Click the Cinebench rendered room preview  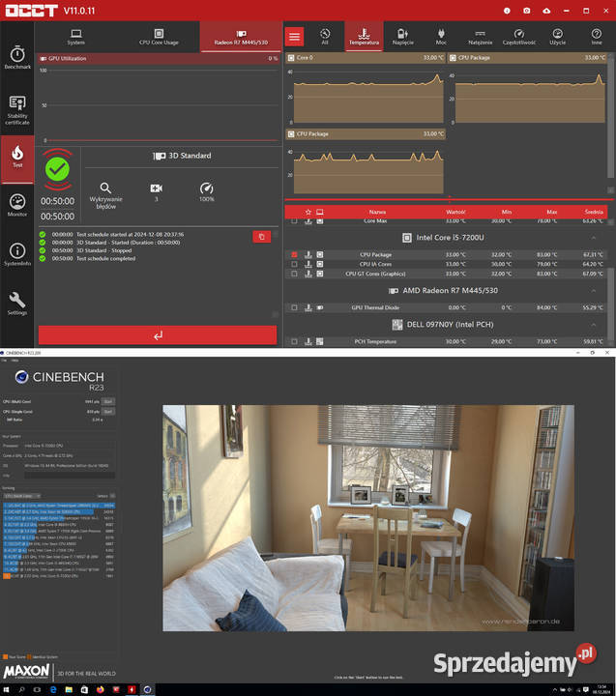[x=368, y=518]
